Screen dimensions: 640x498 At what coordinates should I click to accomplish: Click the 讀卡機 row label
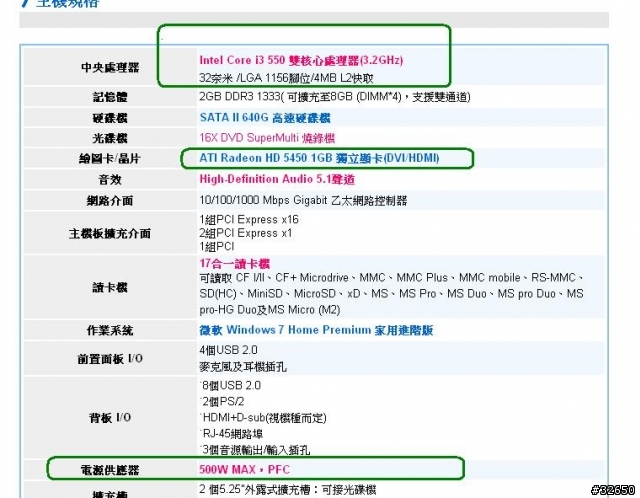(x=110, y=287)
